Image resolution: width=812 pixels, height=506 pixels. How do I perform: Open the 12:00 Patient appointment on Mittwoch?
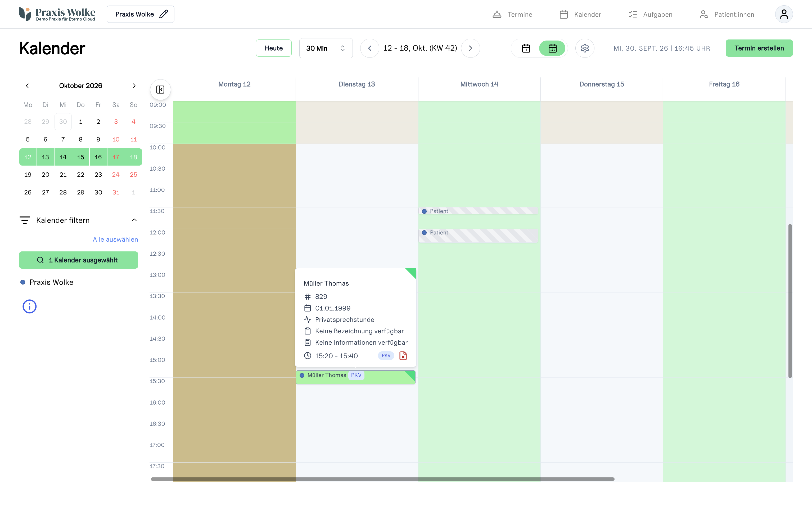pos(478,236)
